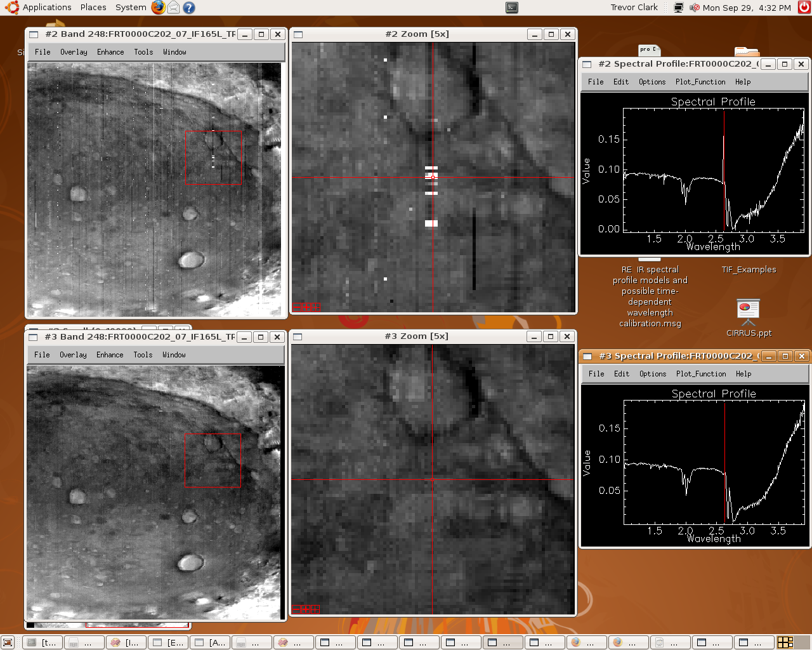
Task: Click the RE IR spectral profile .msg label
Action: click(x=650, y=296)
